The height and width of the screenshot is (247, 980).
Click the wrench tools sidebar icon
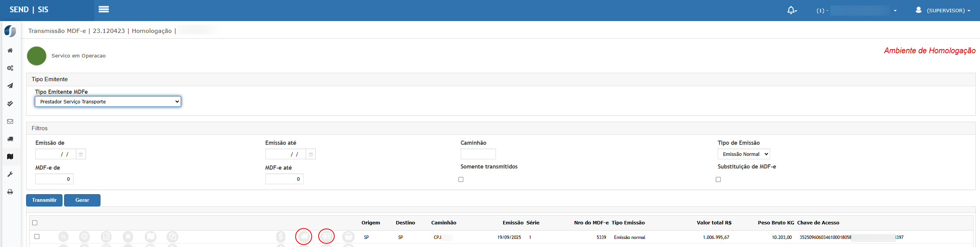10,174
